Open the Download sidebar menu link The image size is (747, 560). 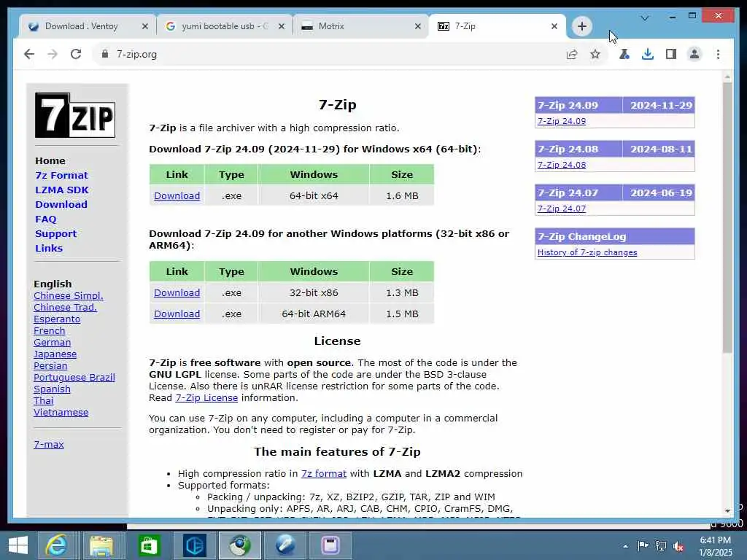[61, 204]
